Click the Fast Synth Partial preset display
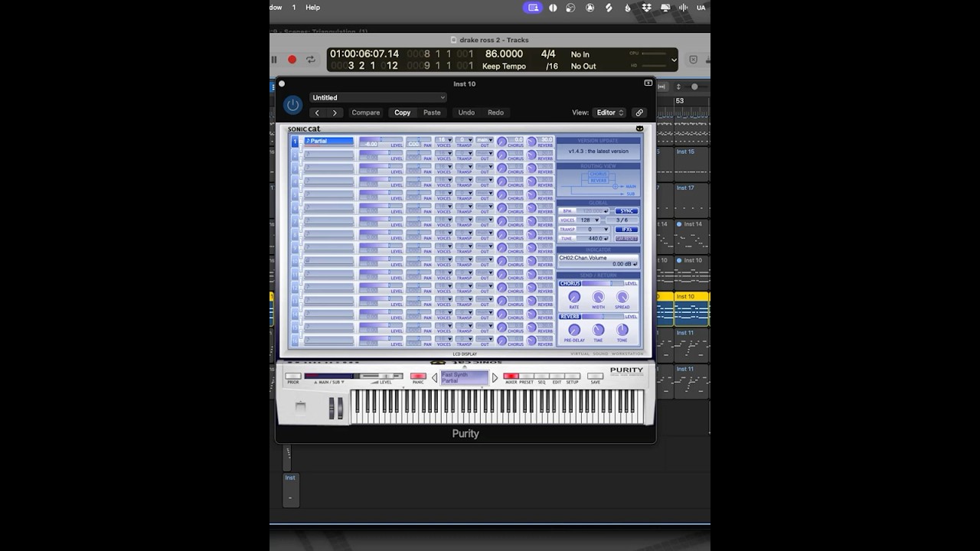The height and width of the screenshot is (551, 980). [x=465, y=378]
